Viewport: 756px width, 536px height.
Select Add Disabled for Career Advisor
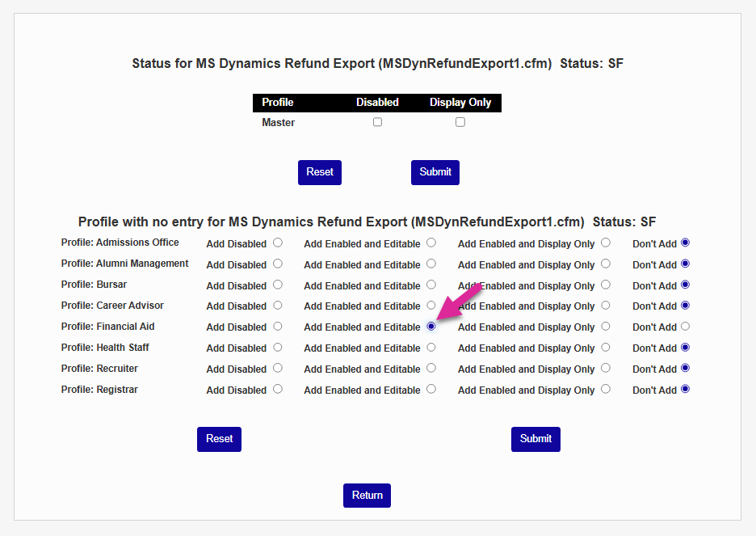278,306
